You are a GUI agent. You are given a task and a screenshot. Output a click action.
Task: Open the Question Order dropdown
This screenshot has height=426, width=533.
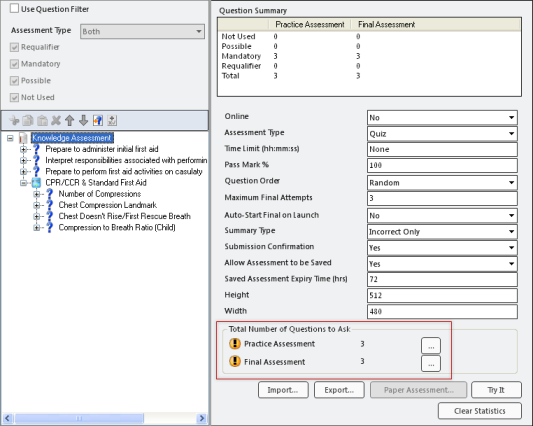click(x=442, y=183)
